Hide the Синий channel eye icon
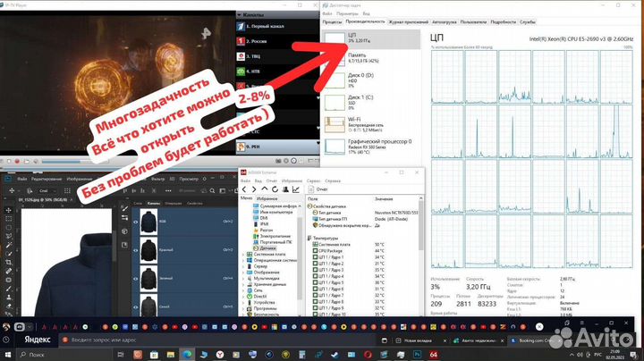The width and height of the screenshot is (644, 361). tap(136, 306)
